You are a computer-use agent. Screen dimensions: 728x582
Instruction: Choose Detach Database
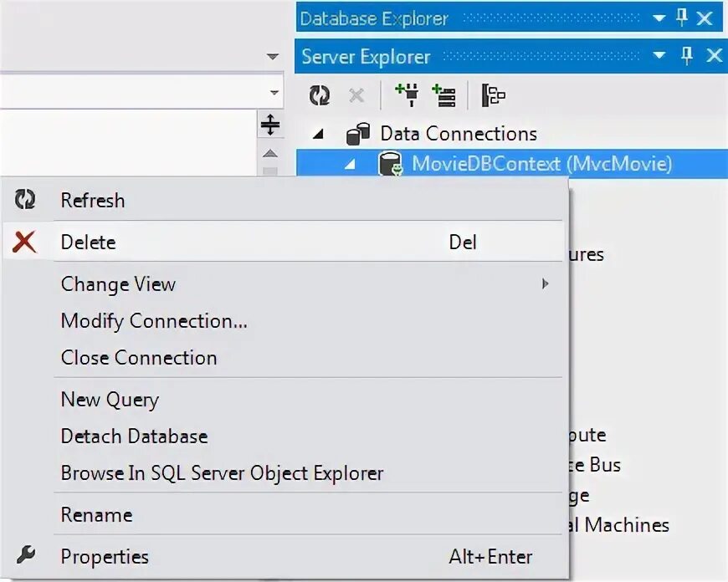coord(285,436)
